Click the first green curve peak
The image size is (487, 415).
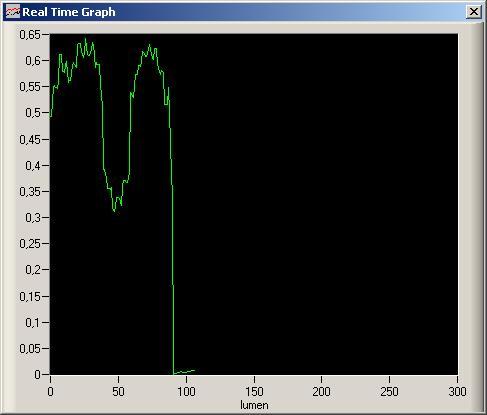click(86, 39)
